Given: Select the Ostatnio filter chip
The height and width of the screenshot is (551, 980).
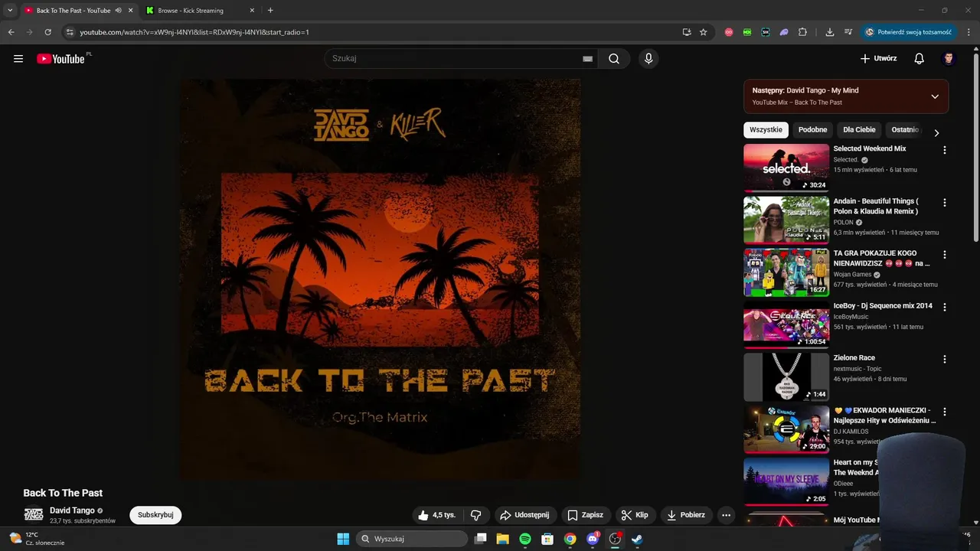Looking at the screenshot, I should (x=906, y=130).
